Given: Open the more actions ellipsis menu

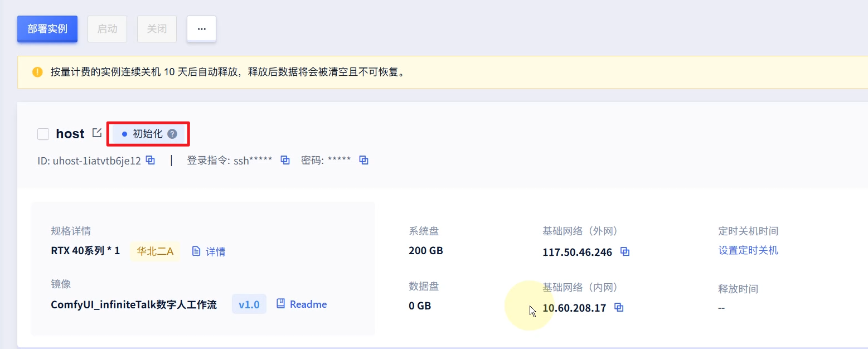Looking at the screenshot, I should pos(201,29).
